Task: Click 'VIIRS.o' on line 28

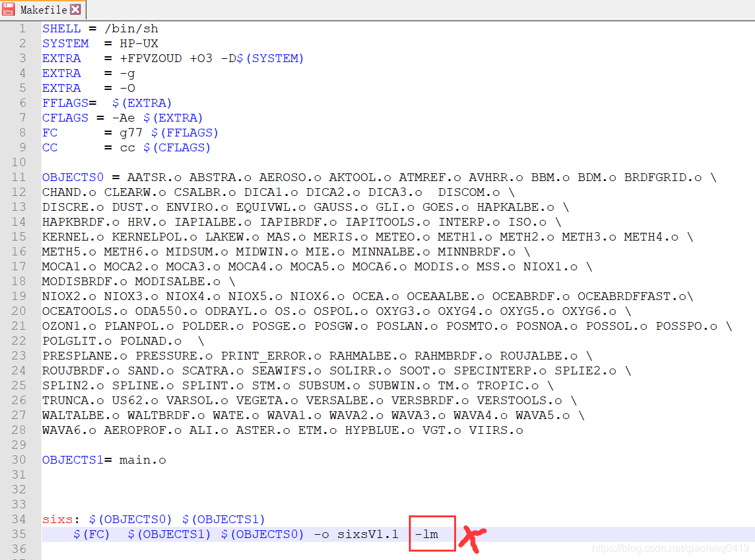Action: [496, 431]
